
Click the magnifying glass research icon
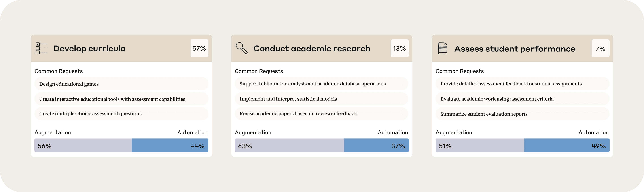click(x=241, y=48)
